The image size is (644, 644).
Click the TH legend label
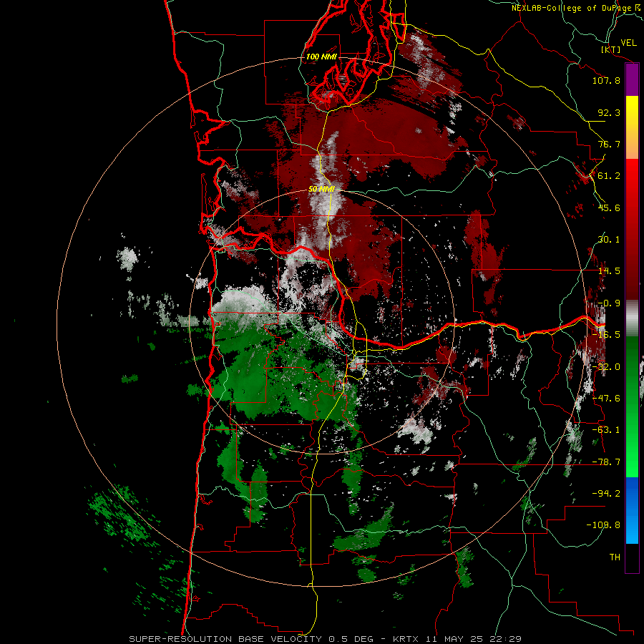pos(615,557)
